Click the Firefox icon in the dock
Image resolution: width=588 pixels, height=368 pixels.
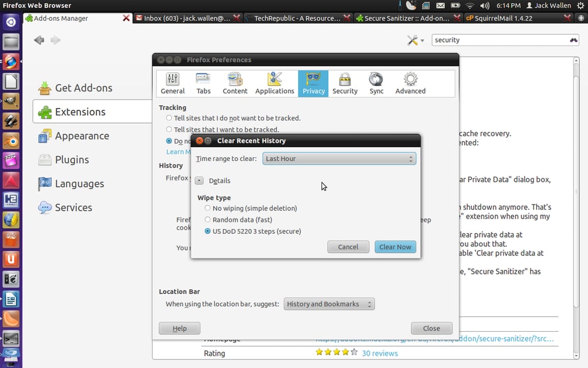[11, 62]
